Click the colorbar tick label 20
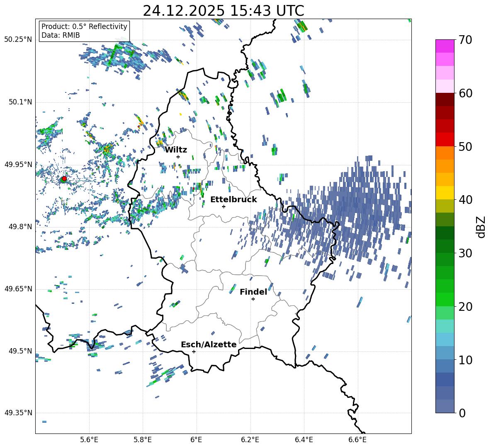Screen dimensions: 491x448 465,306
